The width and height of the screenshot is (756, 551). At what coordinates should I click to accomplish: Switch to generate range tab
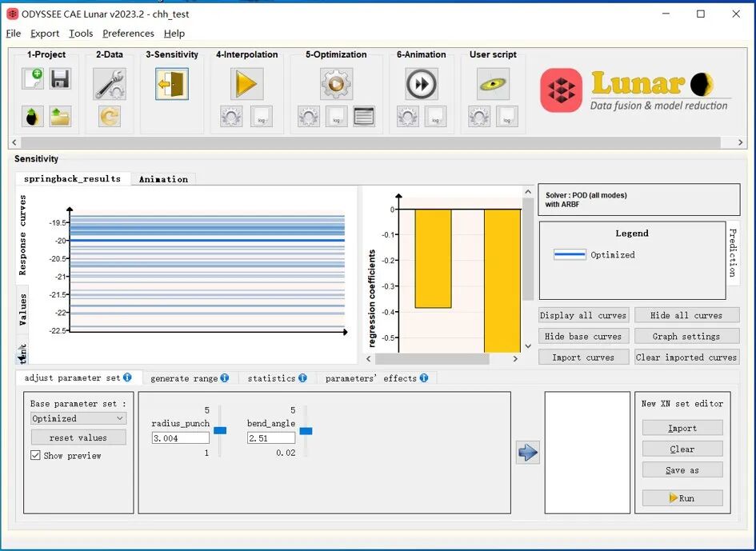coord(190,378)
